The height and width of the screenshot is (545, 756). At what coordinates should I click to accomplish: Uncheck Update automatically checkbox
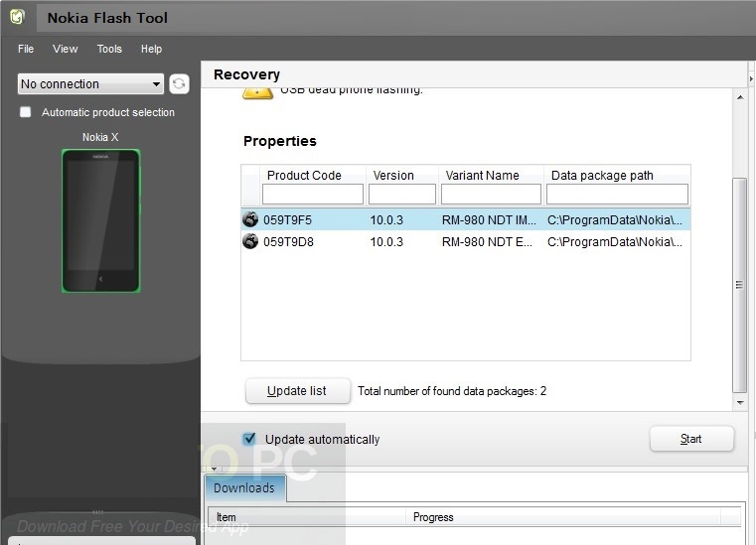(x=249, y=439)
